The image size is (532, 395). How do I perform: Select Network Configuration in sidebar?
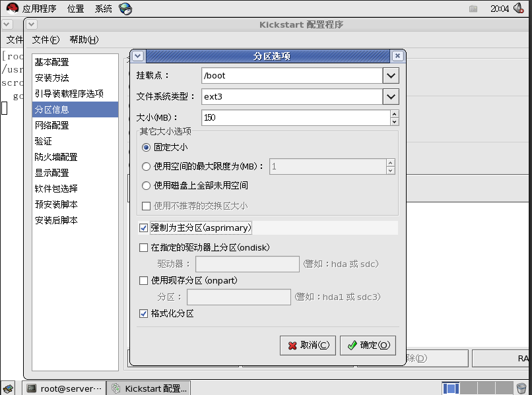[75, 125]
